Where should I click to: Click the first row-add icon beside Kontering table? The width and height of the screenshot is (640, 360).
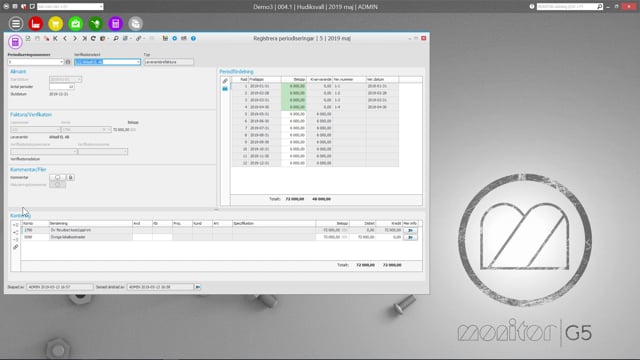[16, 225]
